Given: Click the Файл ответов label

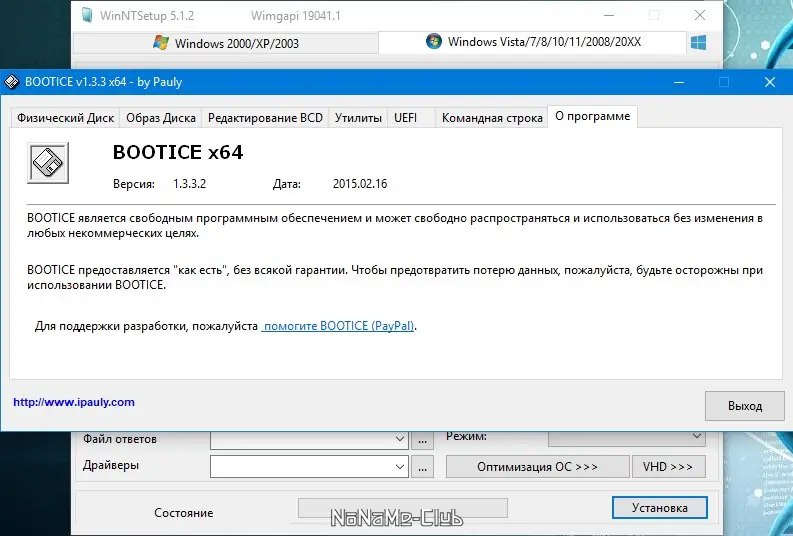Looking at the screenshot, I should tap(120, 439).
